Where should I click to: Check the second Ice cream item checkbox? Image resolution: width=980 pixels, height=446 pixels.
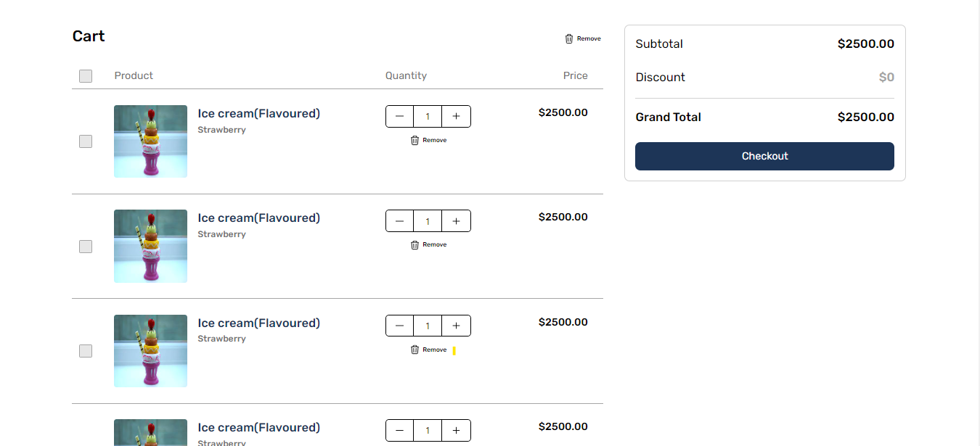point(86,247)
